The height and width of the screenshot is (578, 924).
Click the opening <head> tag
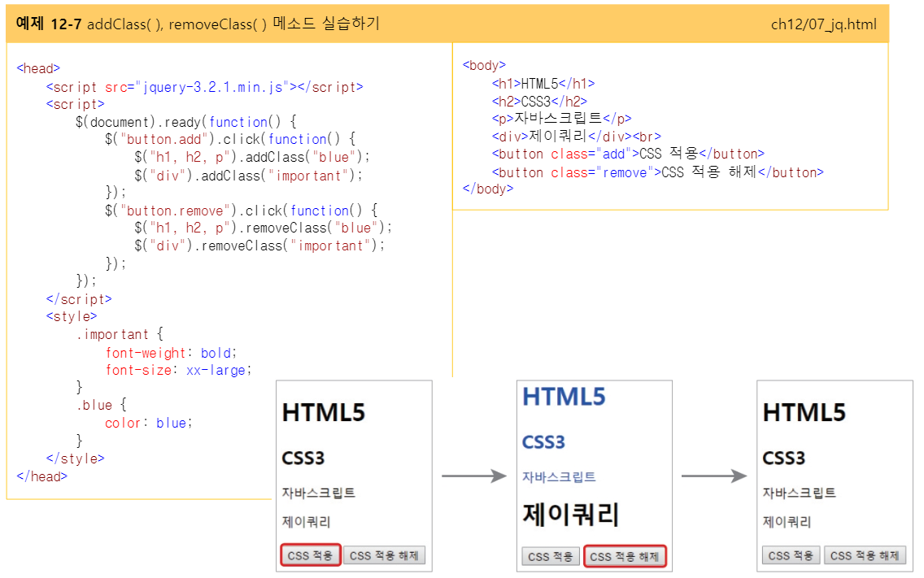pos(38,68)
